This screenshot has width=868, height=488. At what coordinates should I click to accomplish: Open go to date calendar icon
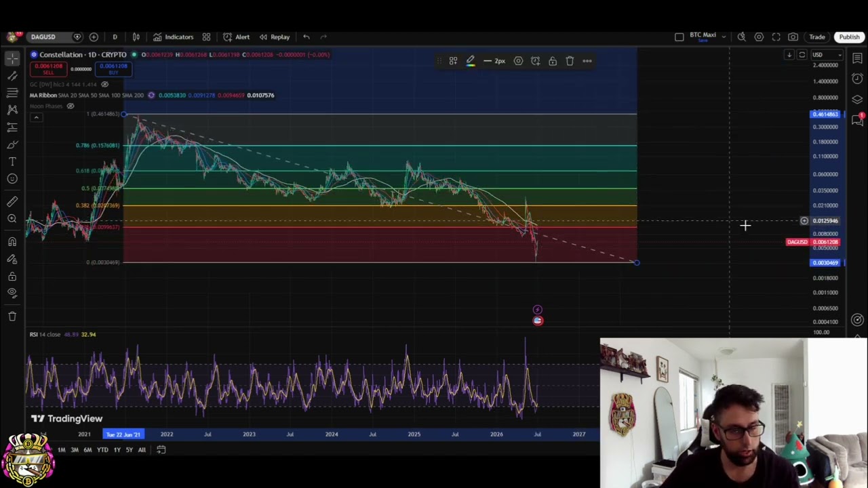click(161, 449)
